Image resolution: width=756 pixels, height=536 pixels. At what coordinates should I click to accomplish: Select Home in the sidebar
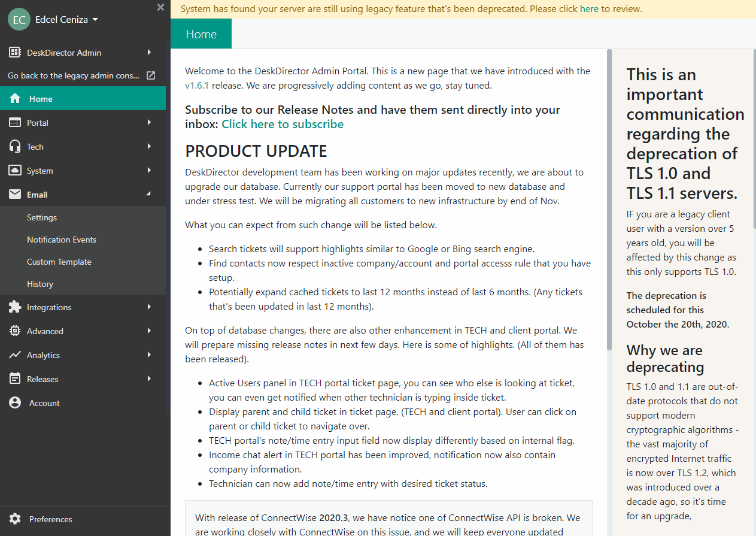pos(83,99)
